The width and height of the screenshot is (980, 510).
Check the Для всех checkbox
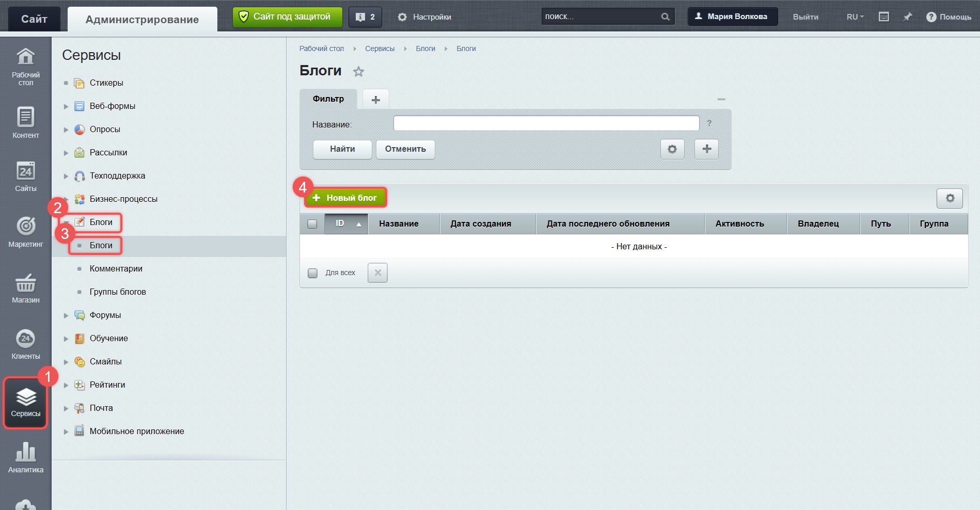[x=312, y=273]
